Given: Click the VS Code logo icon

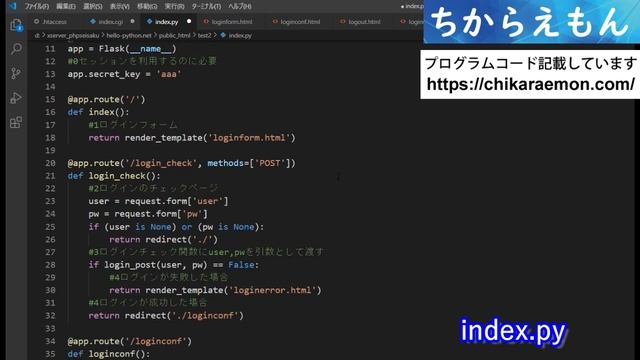Looking at the screenshot, I should [13, 6].
